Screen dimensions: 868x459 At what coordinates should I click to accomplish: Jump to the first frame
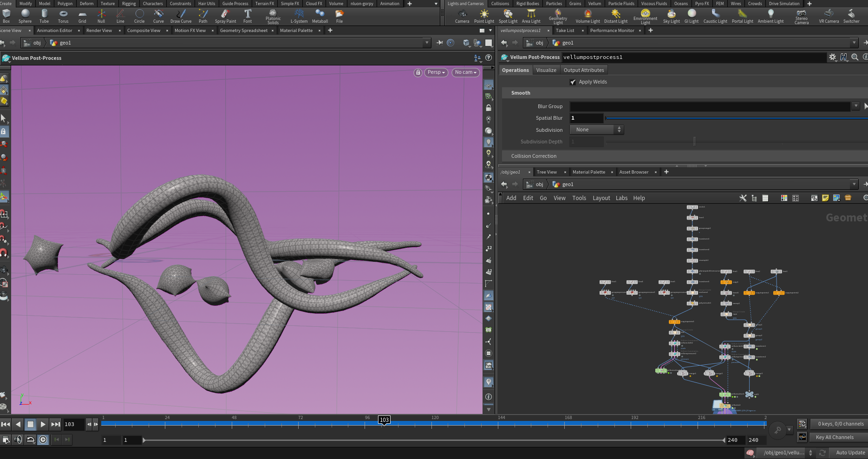(x=6, y=424)
